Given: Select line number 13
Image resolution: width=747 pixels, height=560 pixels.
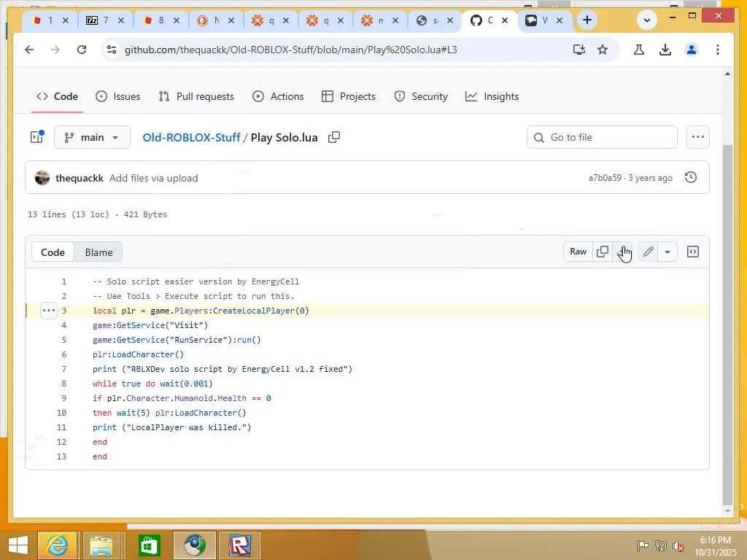Looking at the screenshot, I should [x=61, y=456].
